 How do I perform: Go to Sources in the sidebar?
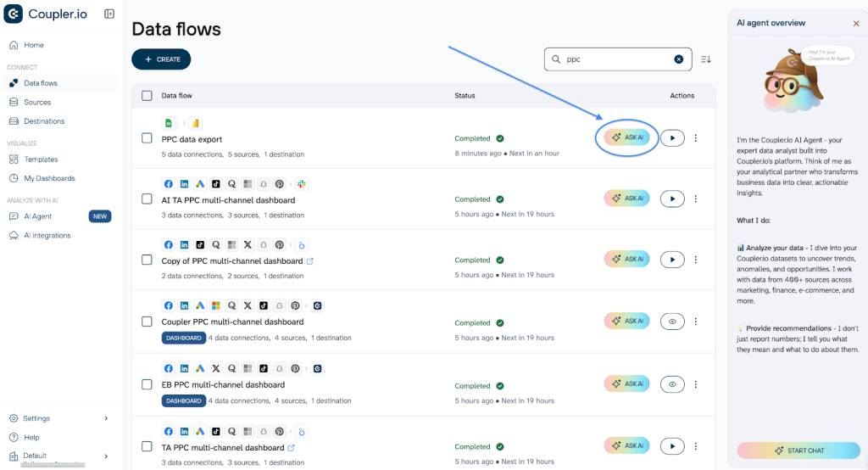tap(37, 102)
